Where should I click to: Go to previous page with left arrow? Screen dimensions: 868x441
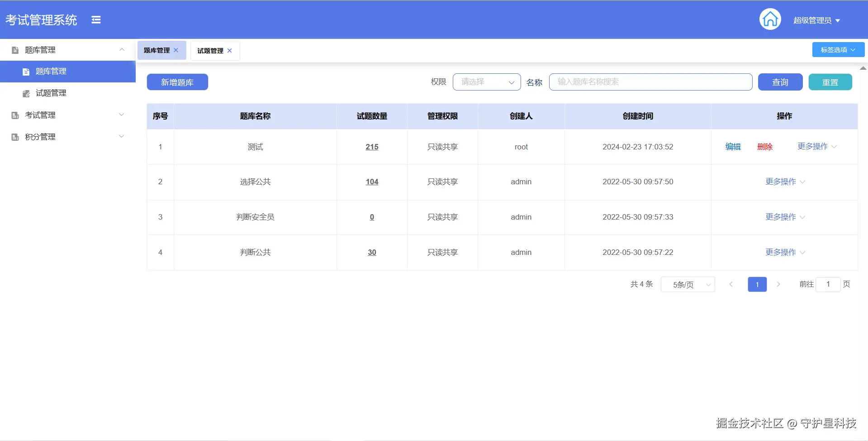[731, 284]
